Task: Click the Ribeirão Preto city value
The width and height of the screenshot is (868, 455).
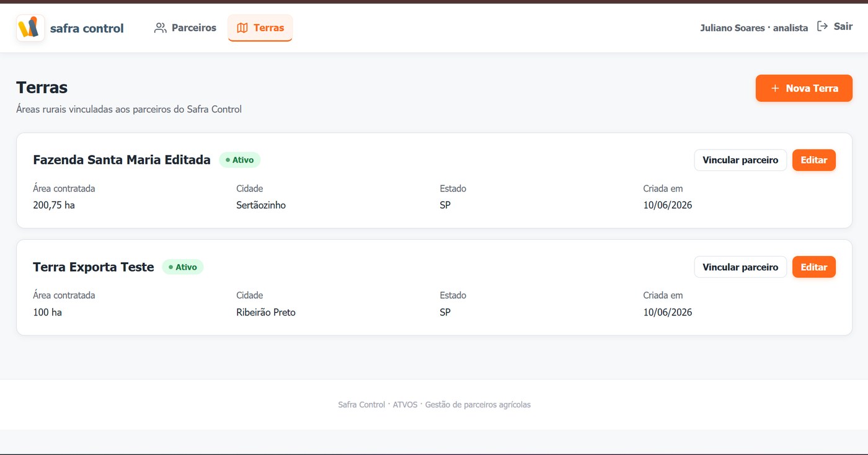Action: (x=266, y=312)
